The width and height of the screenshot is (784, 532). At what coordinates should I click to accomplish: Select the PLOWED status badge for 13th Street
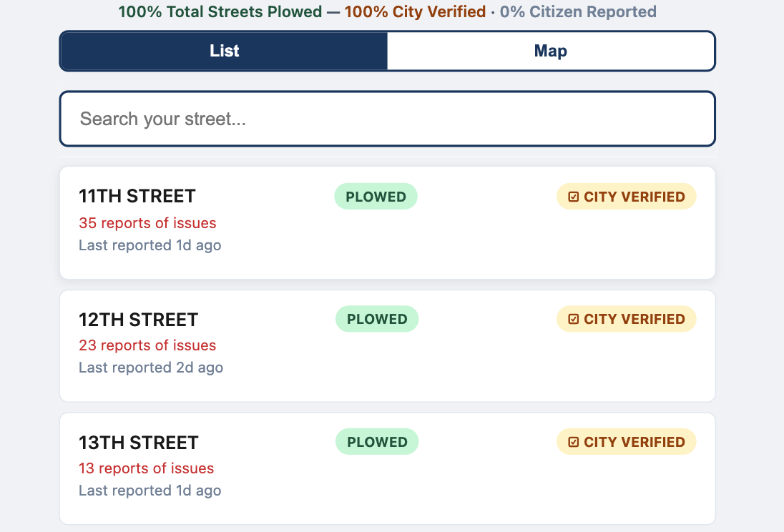point(376,441)
